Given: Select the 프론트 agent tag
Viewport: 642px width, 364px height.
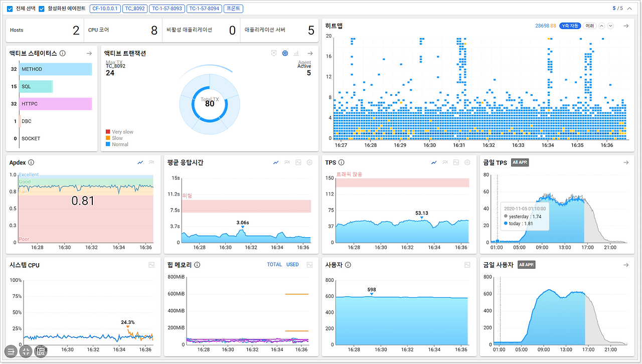Looking at the screenshot, I should (x=233, y=9).
